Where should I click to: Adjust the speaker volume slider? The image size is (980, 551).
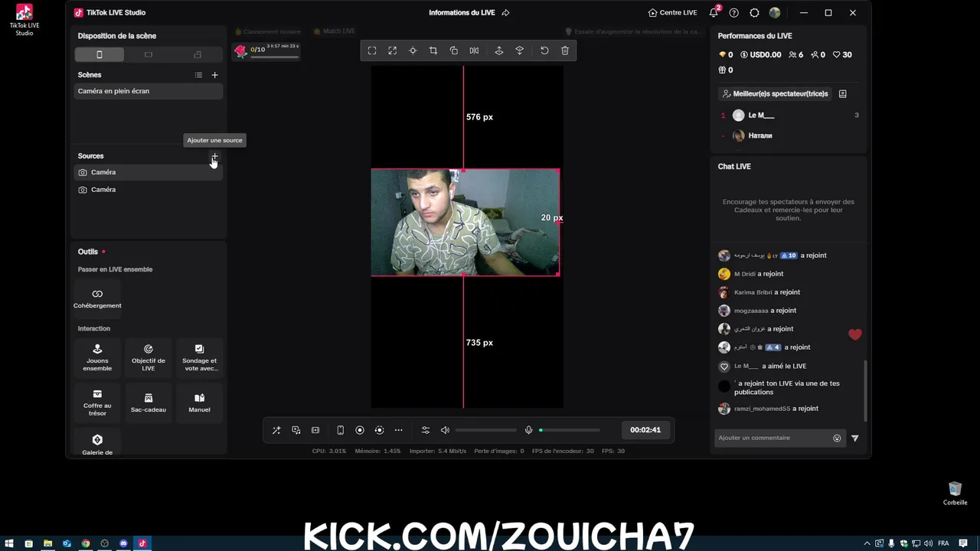pos(486,430)
